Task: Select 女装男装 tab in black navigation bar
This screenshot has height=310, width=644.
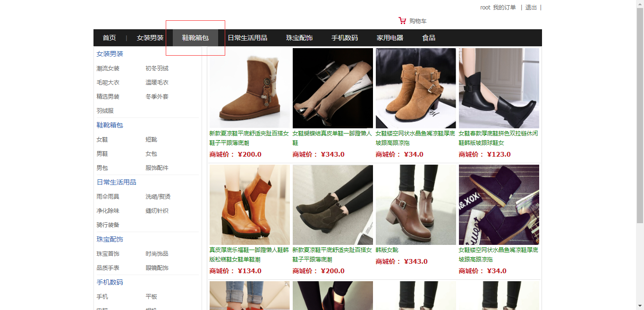Action: tap(150, 38)
